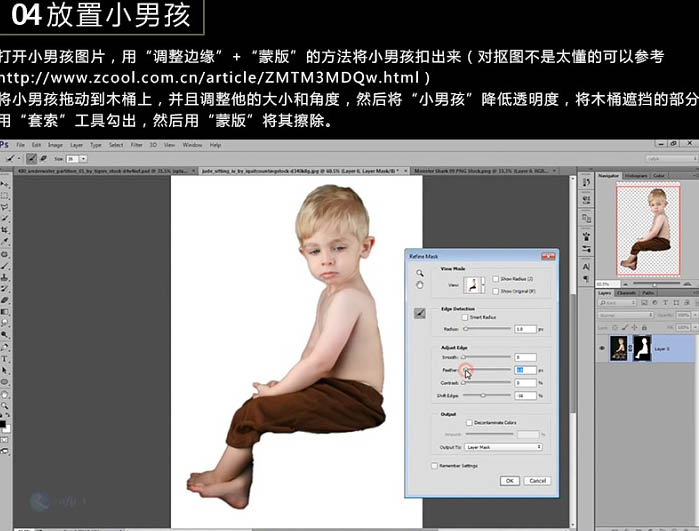This screenshot has width=699, height=531.
Task: Click the lock position icon in Layers
Action: [x=634, y=328]
